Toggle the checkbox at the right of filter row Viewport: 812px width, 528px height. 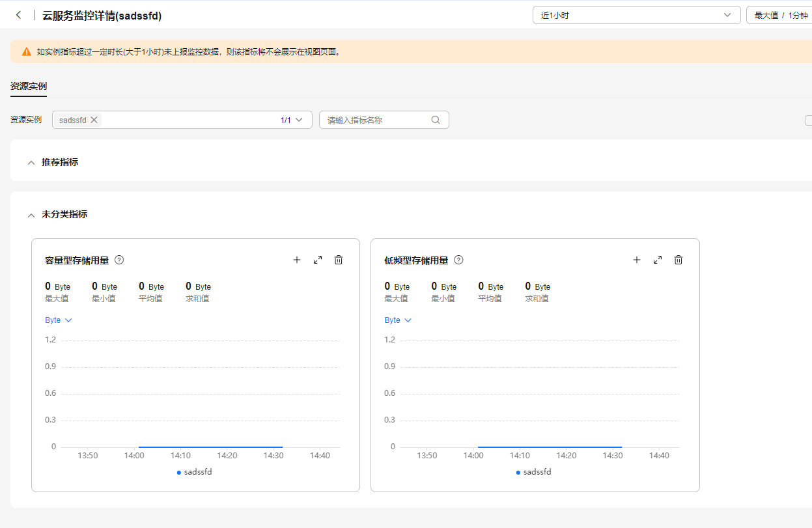coord(808,120)
